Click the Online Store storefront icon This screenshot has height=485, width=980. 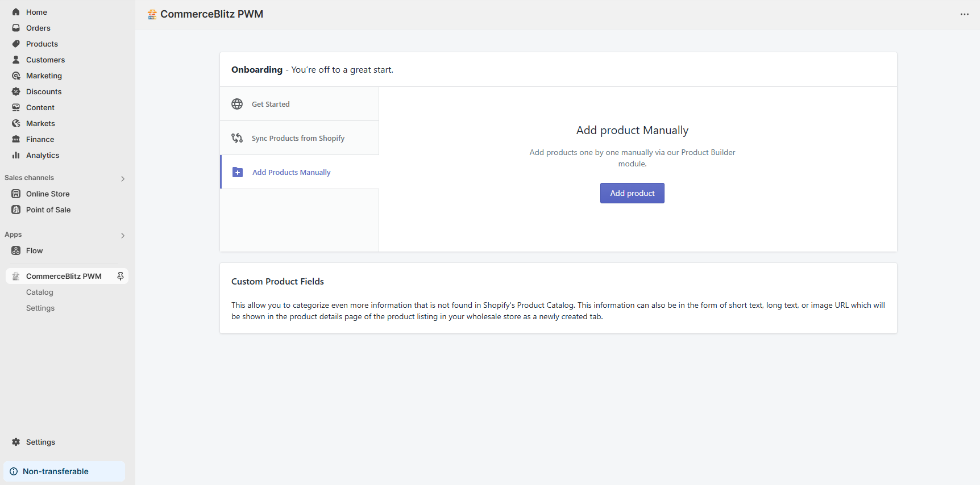(x=16, y=194)
